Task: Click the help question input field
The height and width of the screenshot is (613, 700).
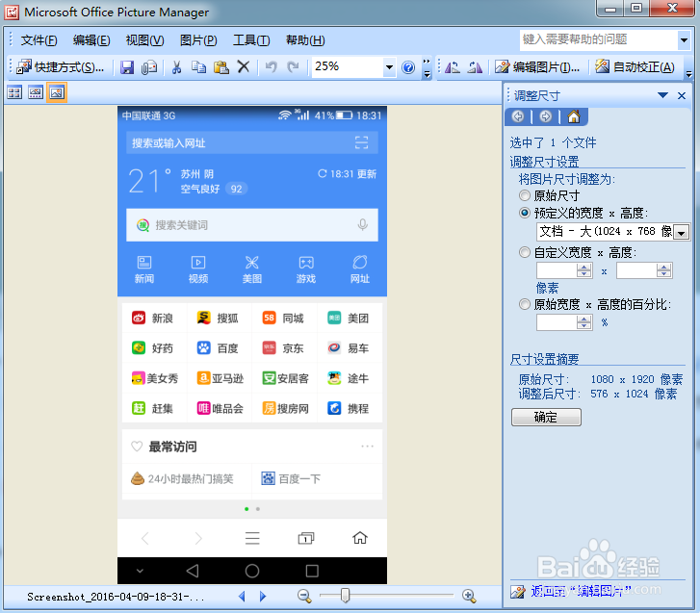Action: [599, 40]
